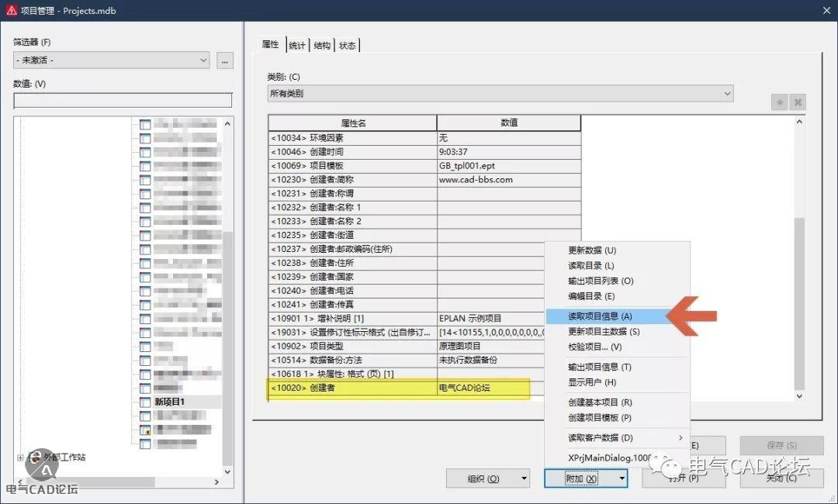Click the 关闭 (C) button
Viewport: 838px width, 504px height.
(781, 478)
